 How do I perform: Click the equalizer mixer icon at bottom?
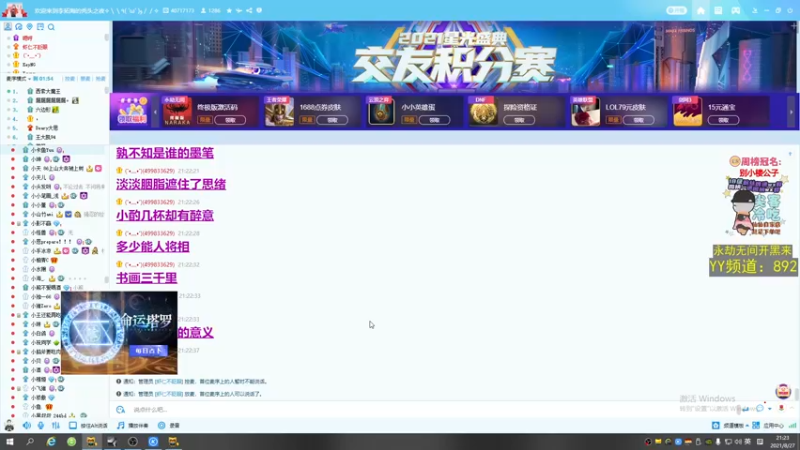point(56,425)
